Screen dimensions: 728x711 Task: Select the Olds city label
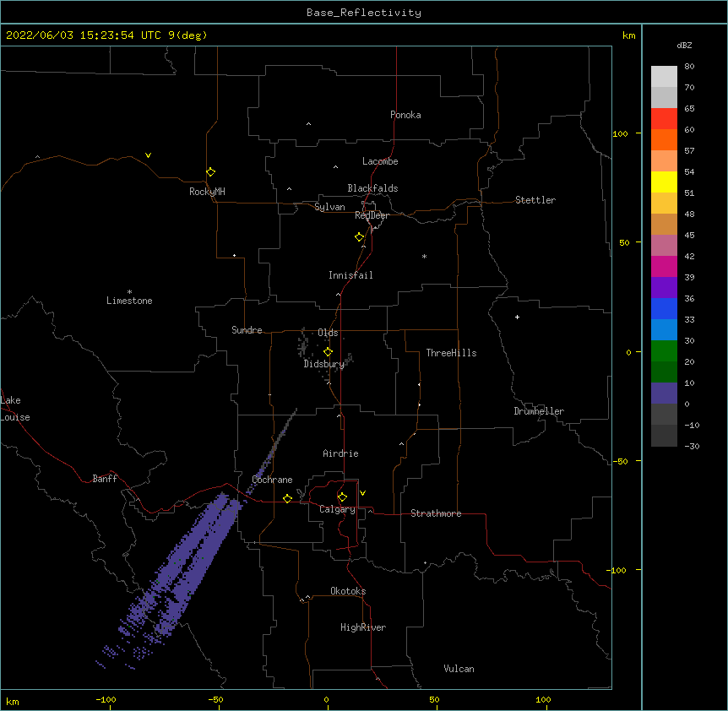[x=328, y=333]
